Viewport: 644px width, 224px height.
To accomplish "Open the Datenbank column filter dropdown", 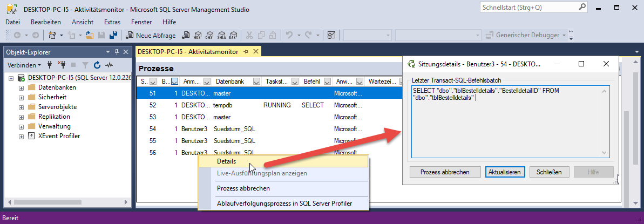I will coord(256,82).
